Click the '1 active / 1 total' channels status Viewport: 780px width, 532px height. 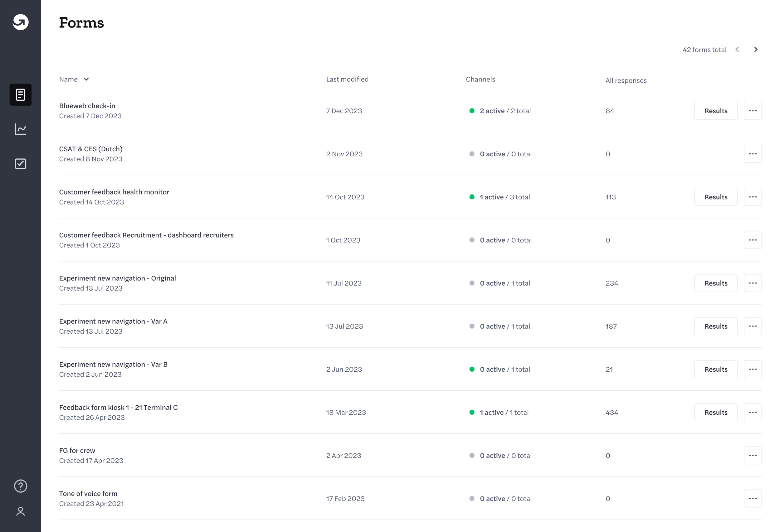click(x=504, y=413)
